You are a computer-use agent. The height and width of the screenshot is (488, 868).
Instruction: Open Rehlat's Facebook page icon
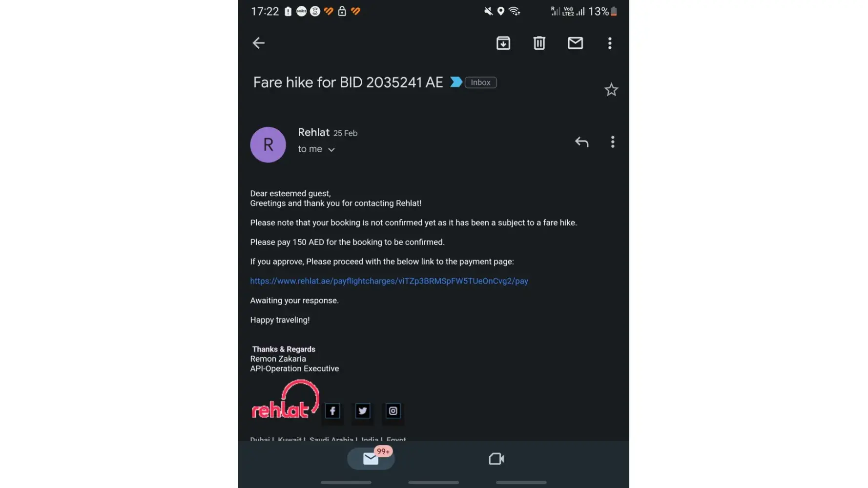[x=332, y=411]
